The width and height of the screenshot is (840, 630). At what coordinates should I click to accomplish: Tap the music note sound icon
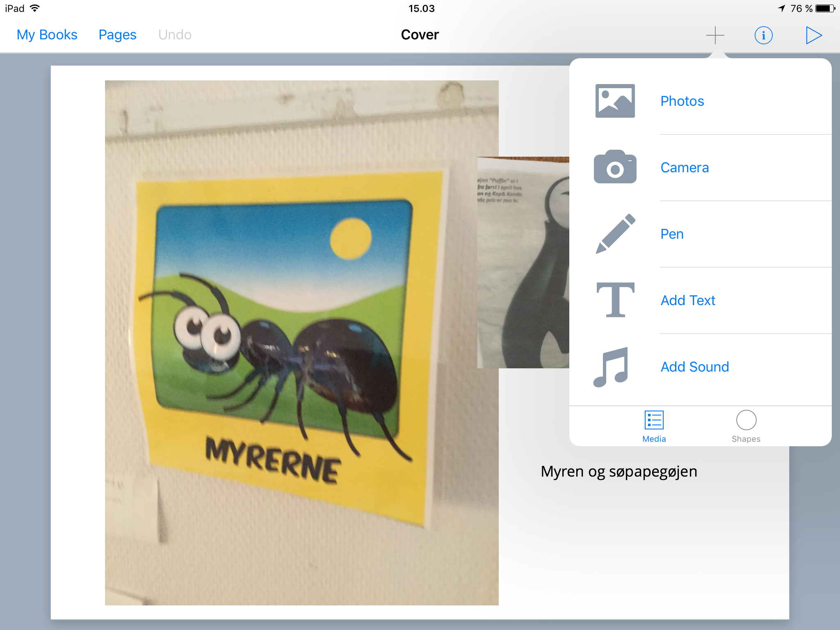611,367
